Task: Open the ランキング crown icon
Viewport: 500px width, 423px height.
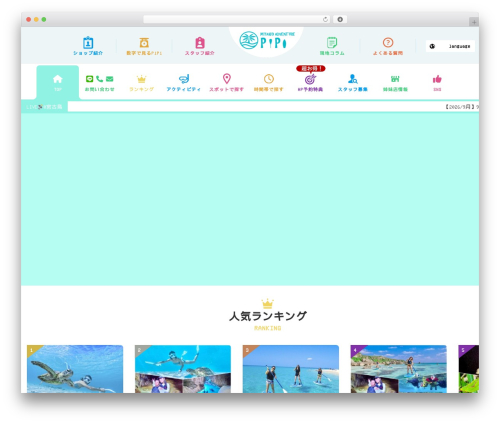Action: click(142, 79)
